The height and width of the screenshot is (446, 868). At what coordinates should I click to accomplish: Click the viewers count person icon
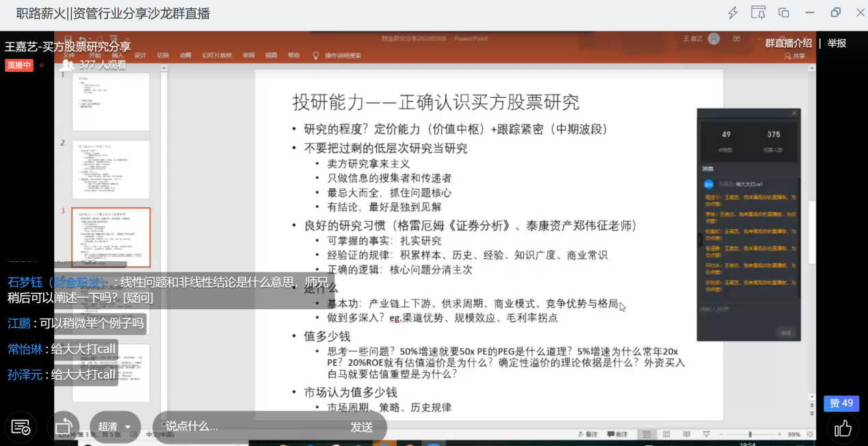click(x=67, y=65)
